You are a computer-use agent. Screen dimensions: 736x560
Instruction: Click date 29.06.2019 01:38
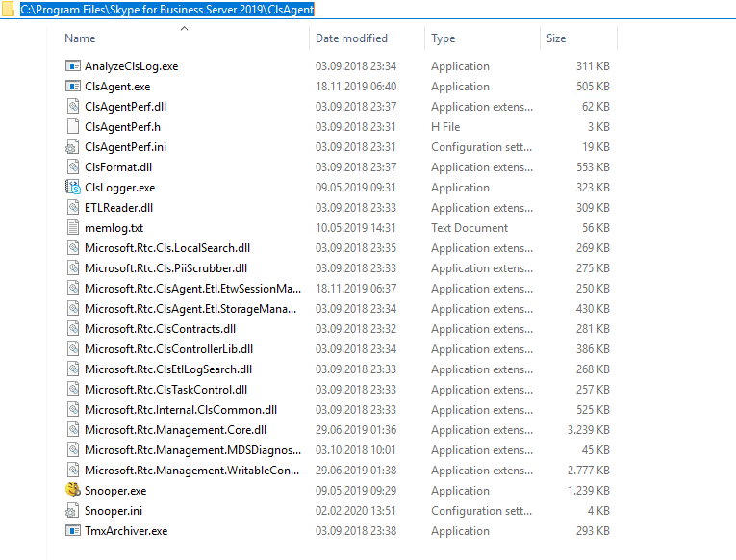tap(356, 470)
